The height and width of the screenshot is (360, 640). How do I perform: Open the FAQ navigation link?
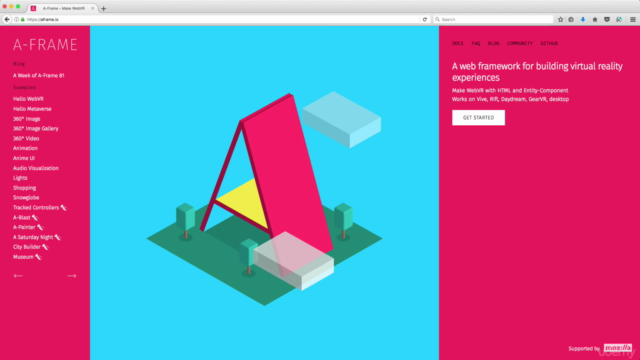click(476, 43)
